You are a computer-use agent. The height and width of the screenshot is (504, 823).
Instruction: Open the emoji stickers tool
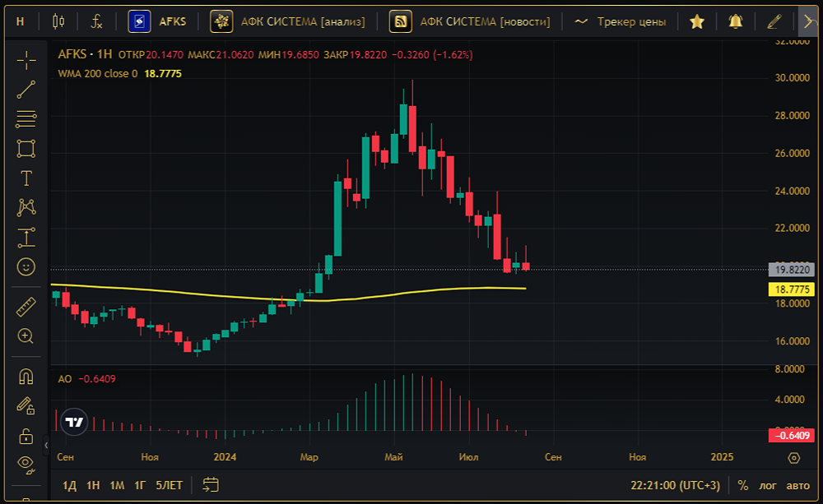pos(26,267)
